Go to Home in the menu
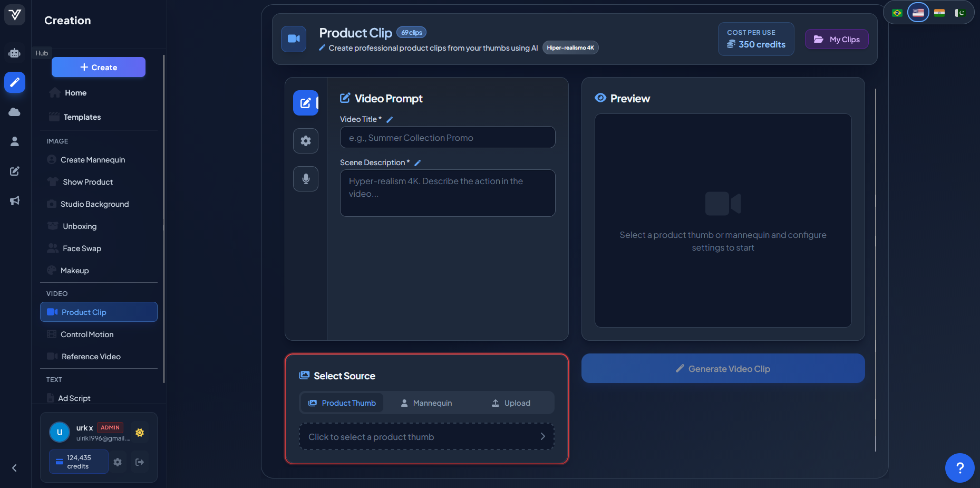This screenshot has width=980, height=488. (99, 93)
